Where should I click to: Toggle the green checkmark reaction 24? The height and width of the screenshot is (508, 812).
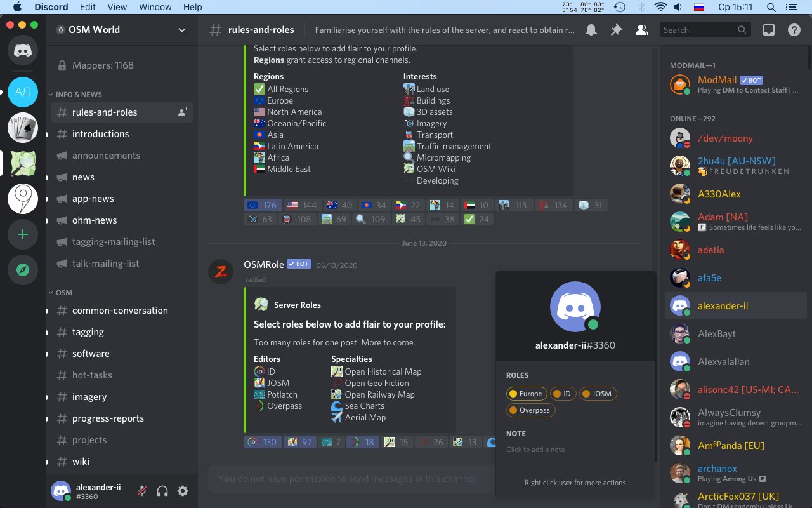(x=476, y=219)
